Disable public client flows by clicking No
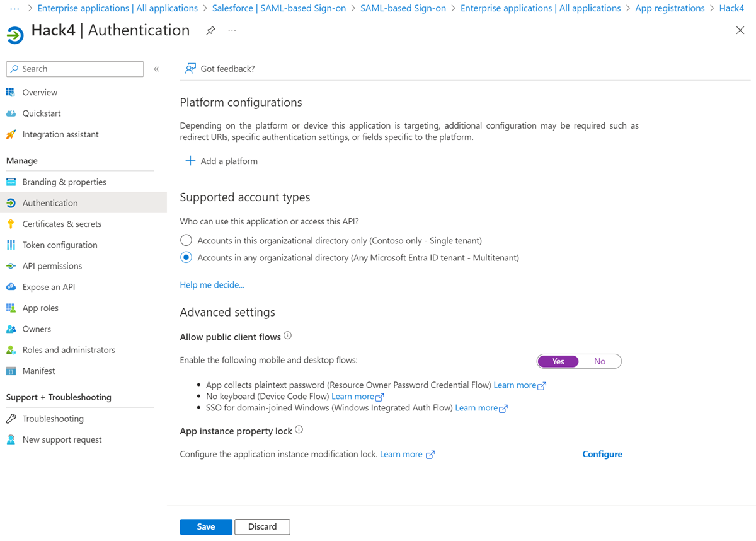 pyautogui.click(x=599, y=361)
